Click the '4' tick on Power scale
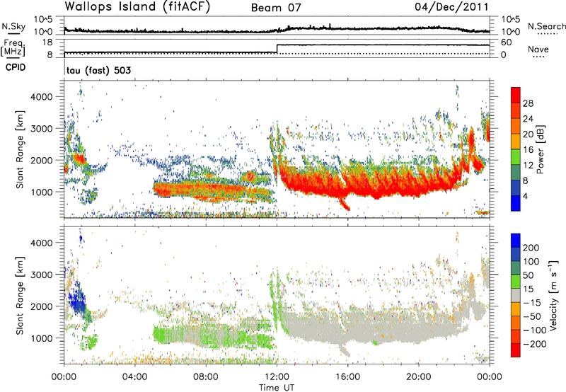This screenshot has height=392, width=566. tap(525, 196)
